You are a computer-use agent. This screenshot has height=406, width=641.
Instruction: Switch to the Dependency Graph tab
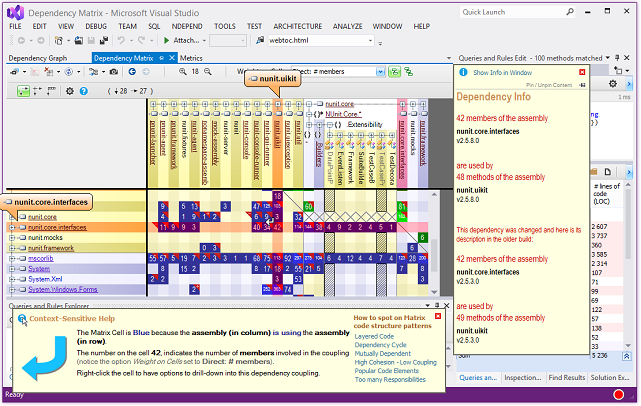[38, 58]
